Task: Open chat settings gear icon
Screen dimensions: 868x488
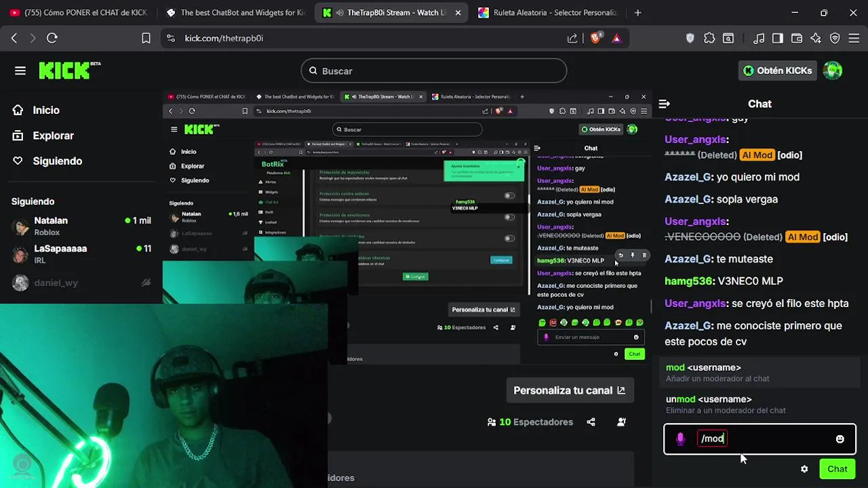Action: 804,469
